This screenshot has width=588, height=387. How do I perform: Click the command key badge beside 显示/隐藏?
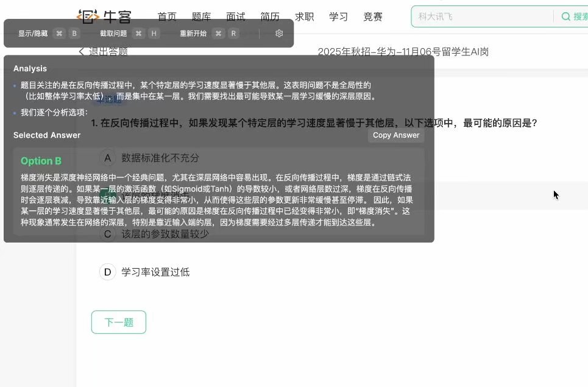point(59,34)
